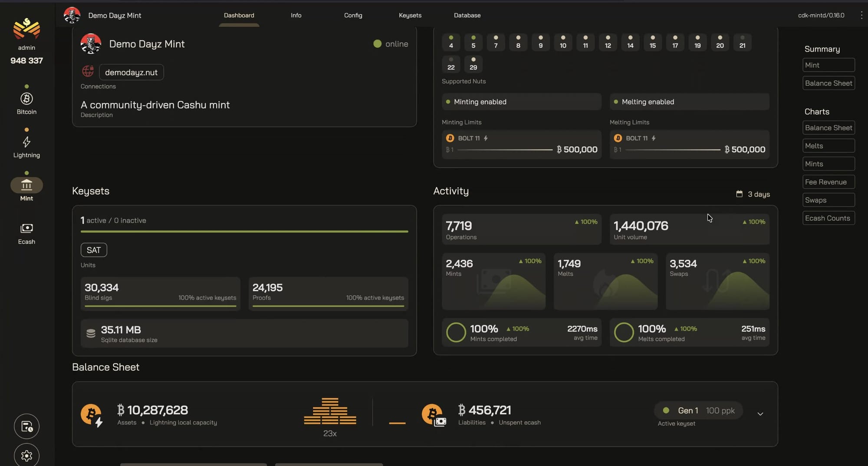Click the event log icon above settings
868x466 pixels.
[26, 426]
